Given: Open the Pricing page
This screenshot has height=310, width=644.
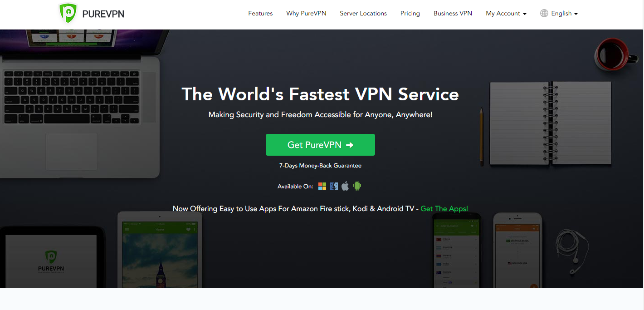Looking at the screenshot, I should tap(410, 14).
